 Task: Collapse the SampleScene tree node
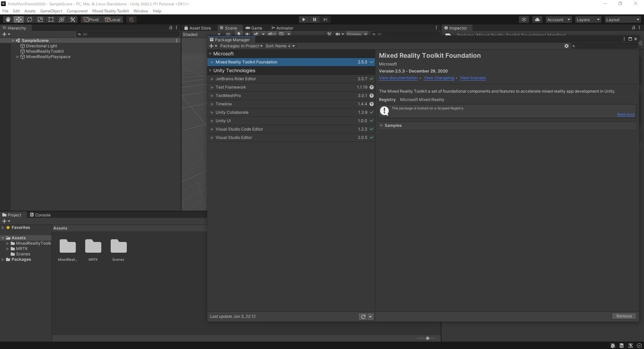(13, 40)
